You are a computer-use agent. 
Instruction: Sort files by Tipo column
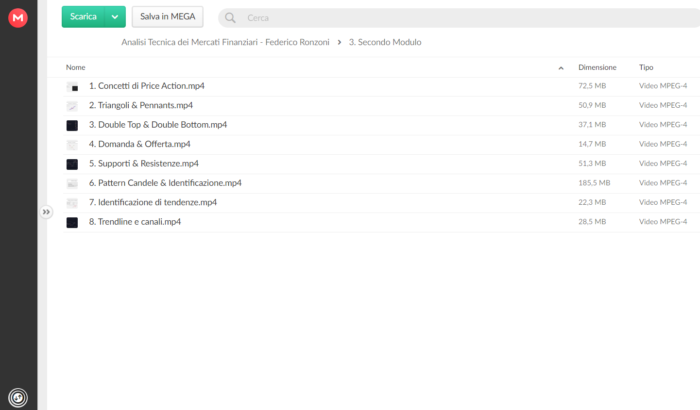point(646,67)
